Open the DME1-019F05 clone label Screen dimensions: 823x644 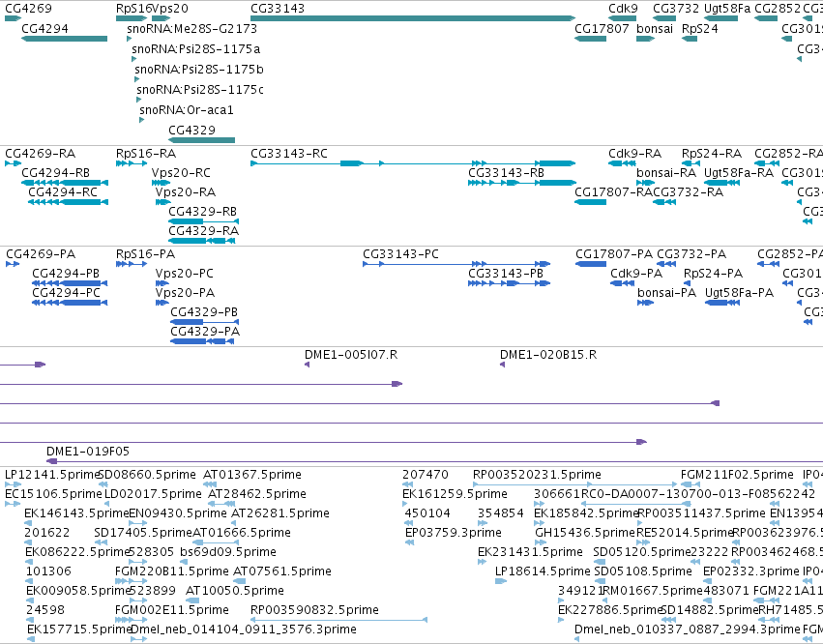coord(88,452)
